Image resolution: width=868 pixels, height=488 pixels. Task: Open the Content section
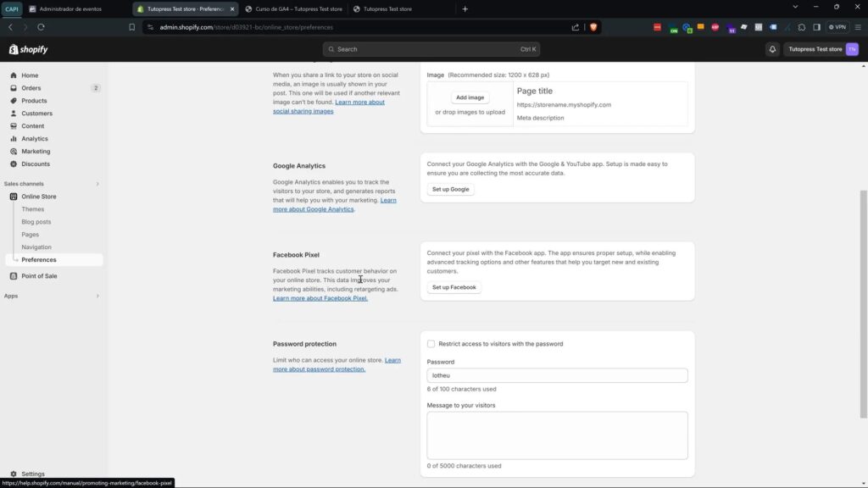pyautogui.click(x=33, y=126)
